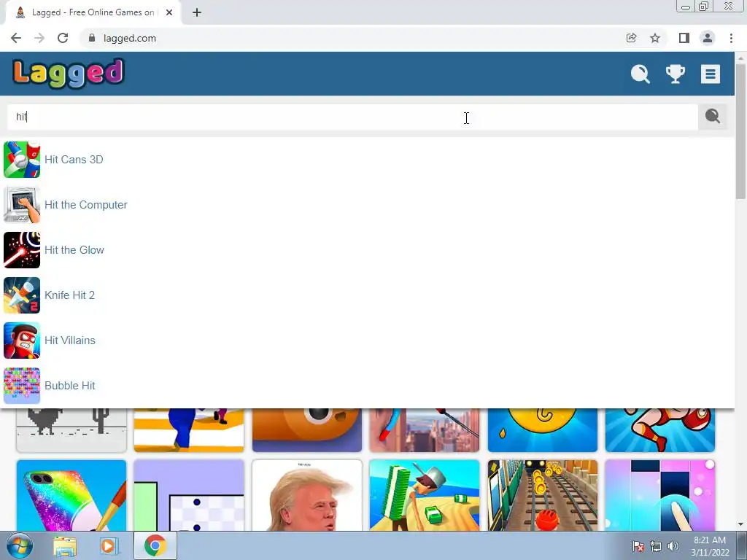Click the scrollbar down arrow

click(740, 524)
